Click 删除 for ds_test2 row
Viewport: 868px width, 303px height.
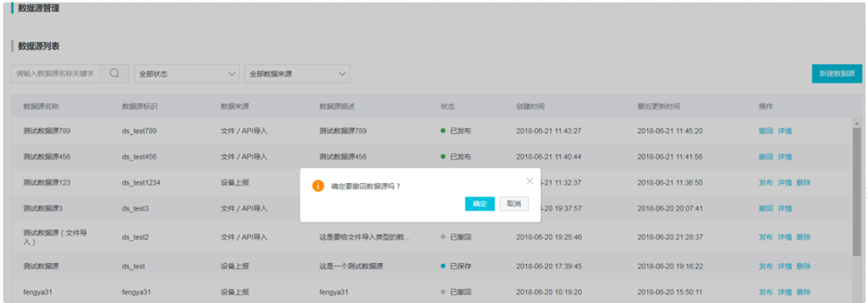tap(803, 237)
